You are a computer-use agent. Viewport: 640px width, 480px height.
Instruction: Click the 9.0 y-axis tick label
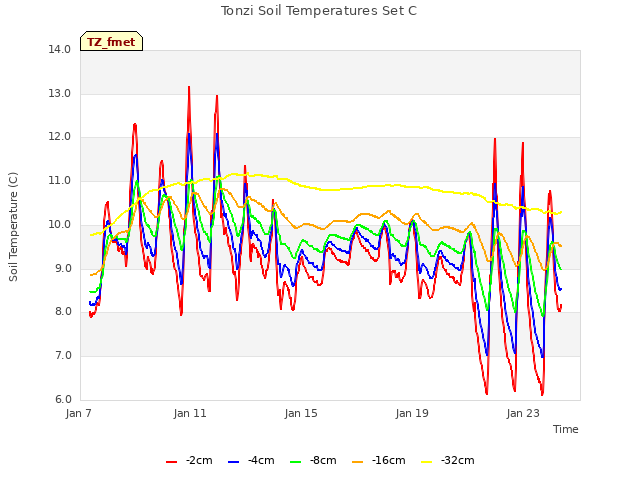(63, 268)
